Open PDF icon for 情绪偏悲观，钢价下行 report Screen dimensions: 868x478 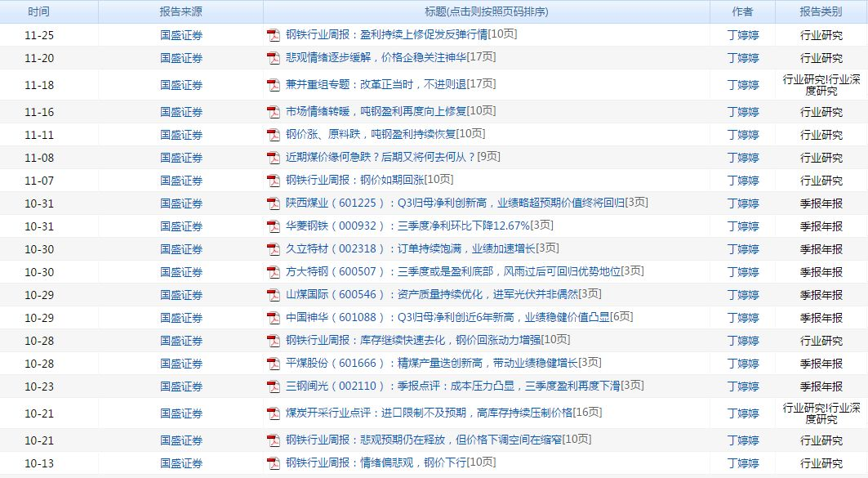click(274, 463)
